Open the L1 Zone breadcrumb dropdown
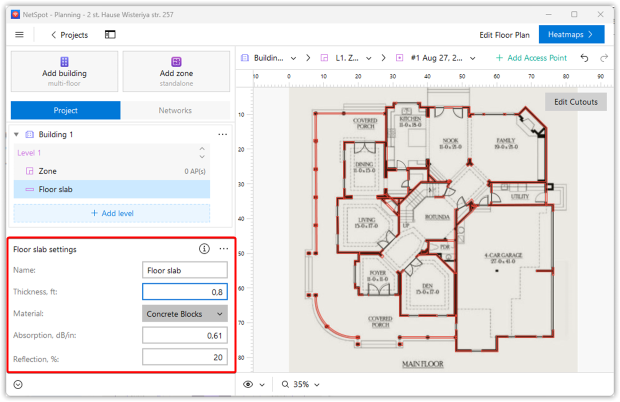This screenshot has height=402, width=620. [x=369, y=58]
